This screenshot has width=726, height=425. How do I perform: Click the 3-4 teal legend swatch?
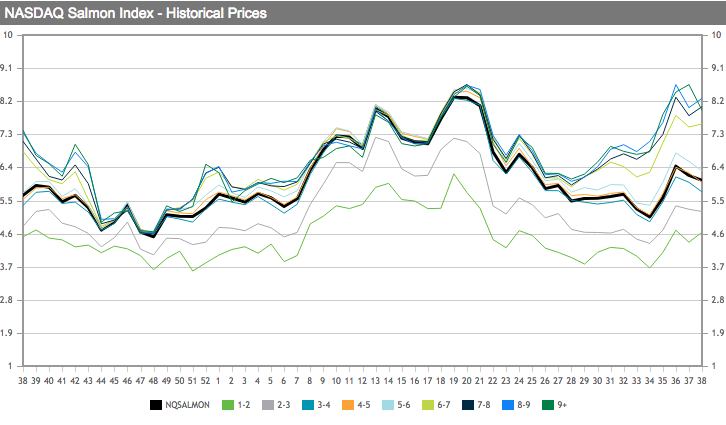tap(308, 405)
